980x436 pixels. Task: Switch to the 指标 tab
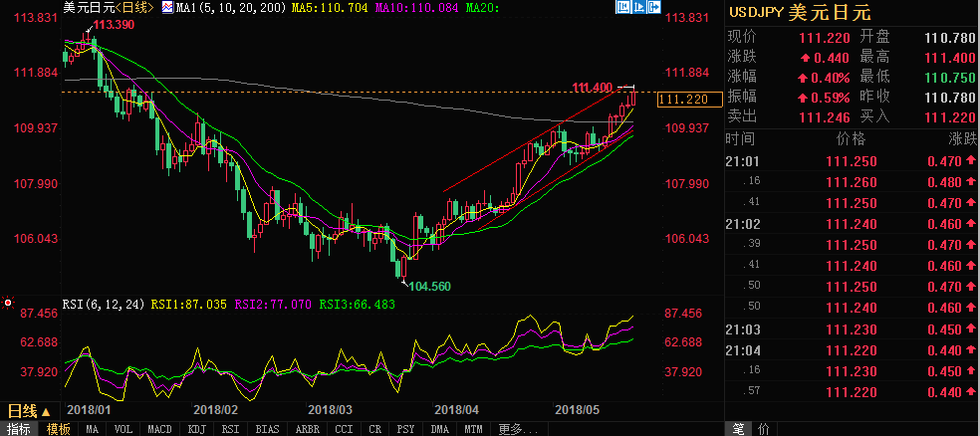coord(19,429)
